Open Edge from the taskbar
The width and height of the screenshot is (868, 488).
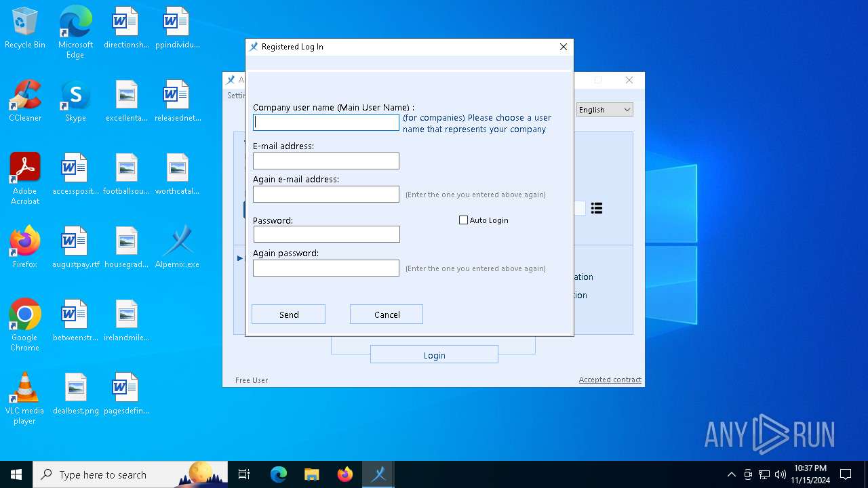[x=279, y=474]
